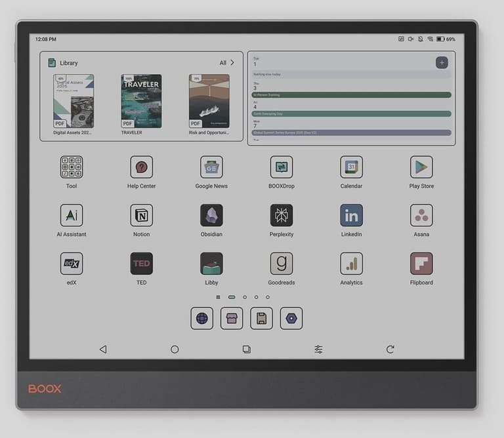Image resolution: width=504 pixels, height=438 pixels.
Task: Tap the notification bell in status bar
Action: [x=420, y=39]
